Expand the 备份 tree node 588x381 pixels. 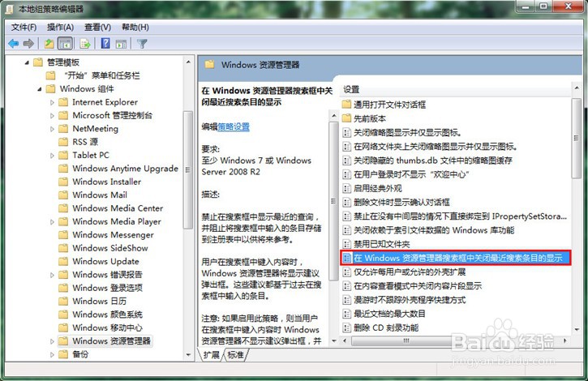point(52,354)
